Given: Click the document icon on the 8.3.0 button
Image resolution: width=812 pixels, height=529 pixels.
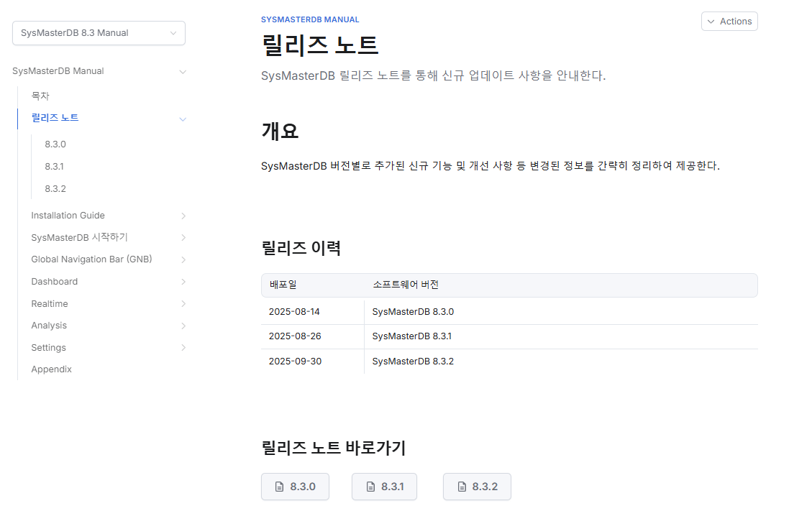Looking at the screenshot, I should click(279, 487).
